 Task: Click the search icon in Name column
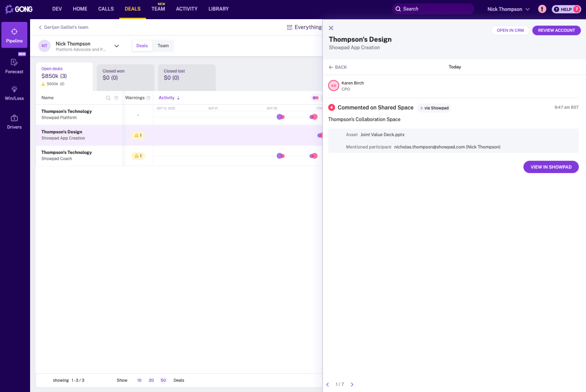(108, 98)
